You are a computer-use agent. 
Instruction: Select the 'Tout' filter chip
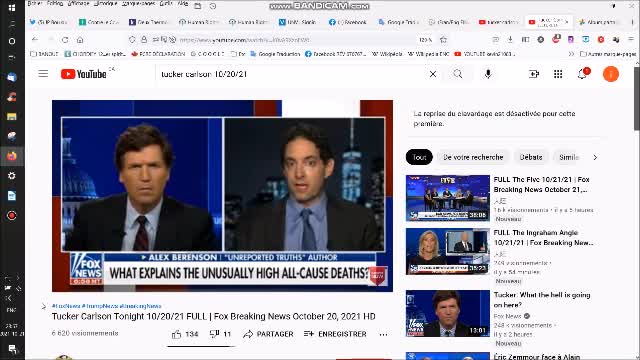click(x=419, y=157)
